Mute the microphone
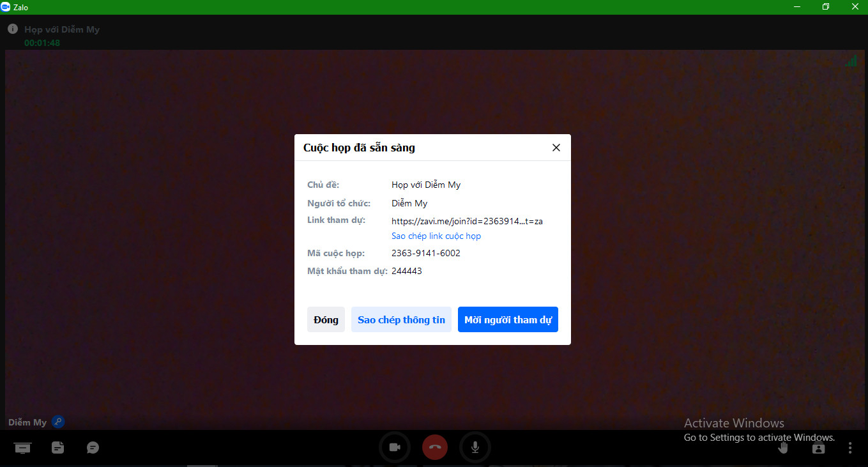 [x=475, y=448]
